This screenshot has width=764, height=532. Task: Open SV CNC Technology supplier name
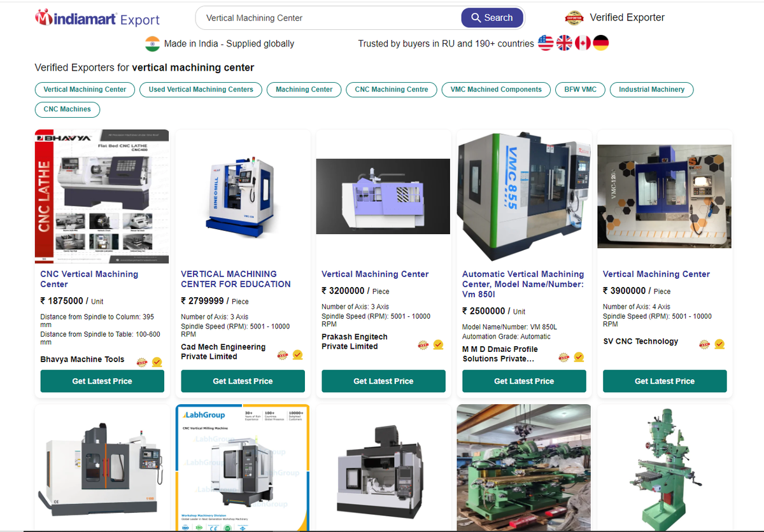pos(640,342)
